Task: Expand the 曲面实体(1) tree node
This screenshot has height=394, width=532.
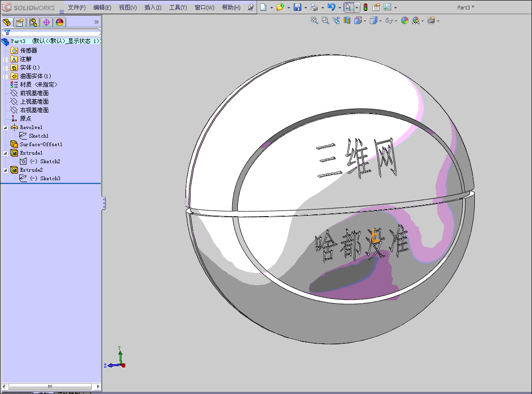Action: [5, 76]
